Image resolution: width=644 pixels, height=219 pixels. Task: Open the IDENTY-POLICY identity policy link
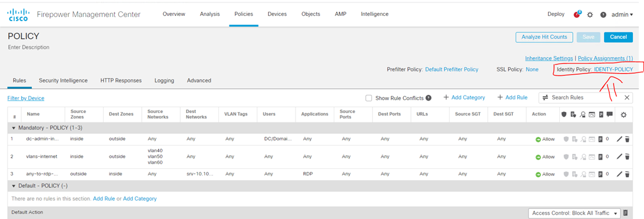click(613, 69)
